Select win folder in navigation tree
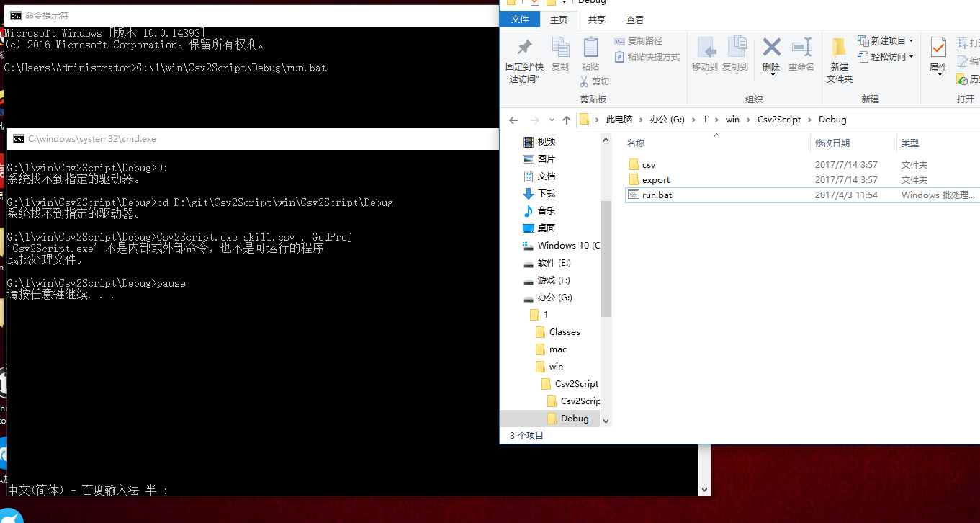980x523 pixels. click(556, 366)
